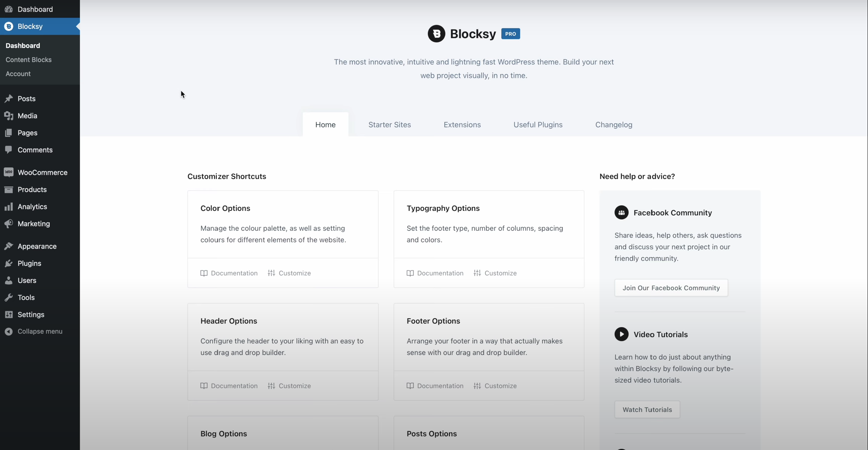The image size is (868, 450).
Task: Switch to the Starter Sites tab
Action: click(389, 125)
